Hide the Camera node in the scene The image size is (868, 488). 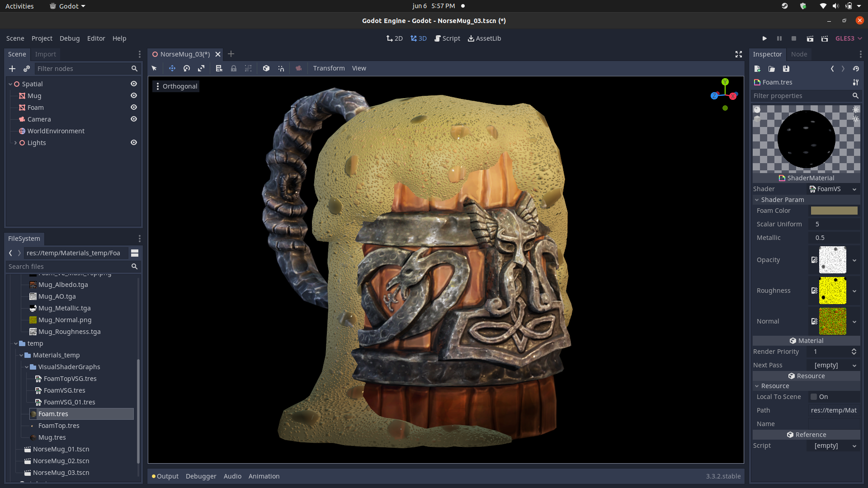[x=134, y=119]
